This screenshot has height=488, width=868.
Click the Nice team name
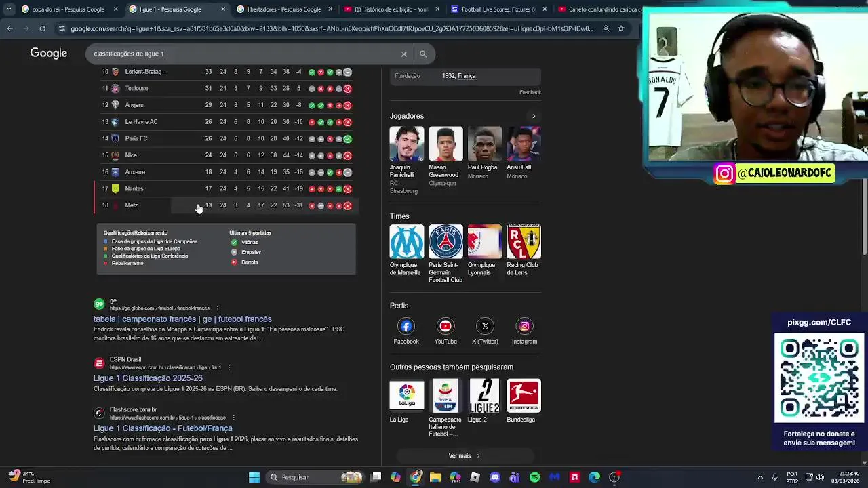(x=131, y=155)
